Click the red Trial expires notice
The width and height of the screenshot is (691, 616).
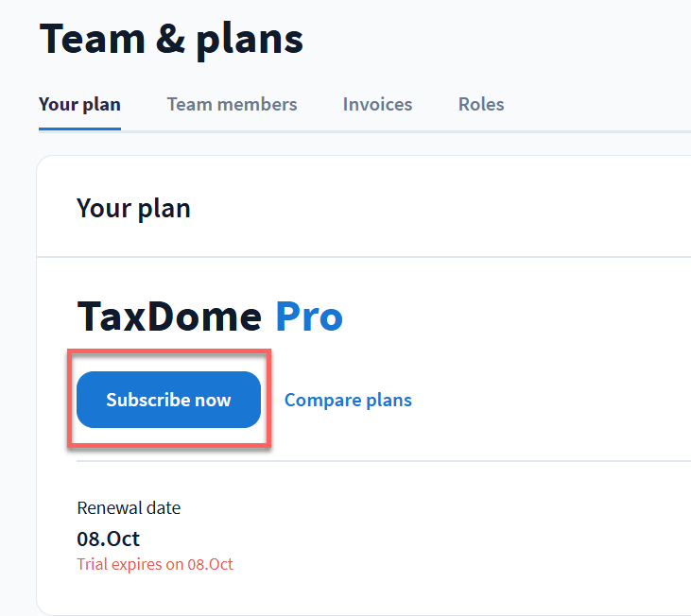pyautogui.click(x=154, y=565)
